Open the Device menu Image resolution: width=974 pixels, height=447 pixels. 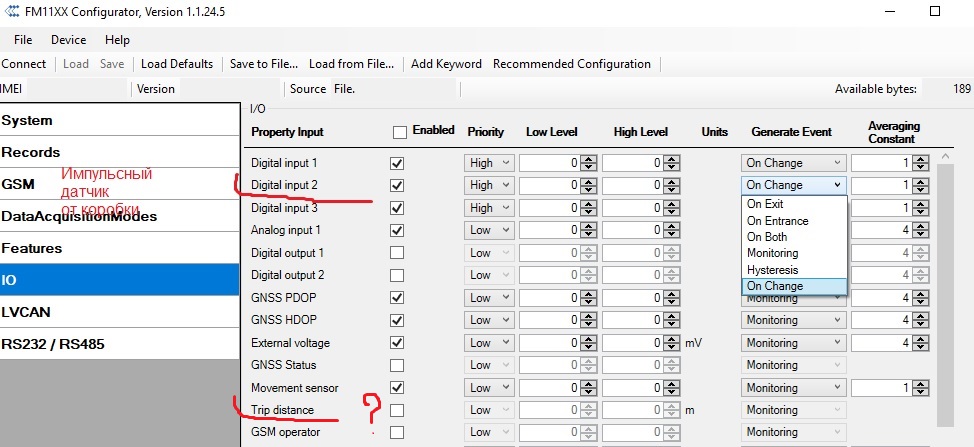[68, 40]
